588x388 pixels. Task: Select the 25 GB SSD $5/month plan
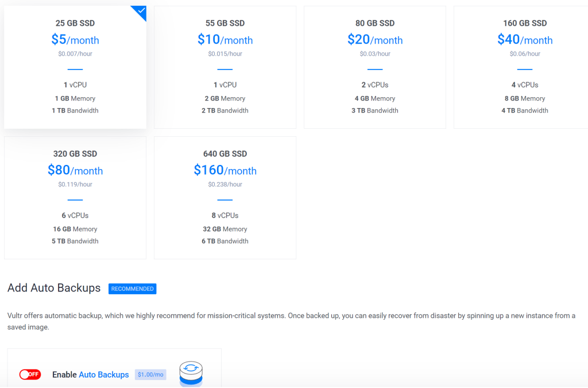[x=75, y=67]
